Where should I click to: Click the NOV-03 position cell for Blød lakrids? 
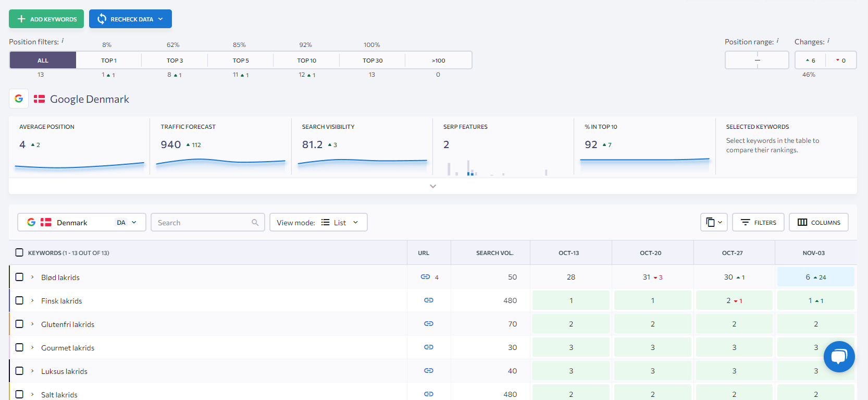coord(816,277)
